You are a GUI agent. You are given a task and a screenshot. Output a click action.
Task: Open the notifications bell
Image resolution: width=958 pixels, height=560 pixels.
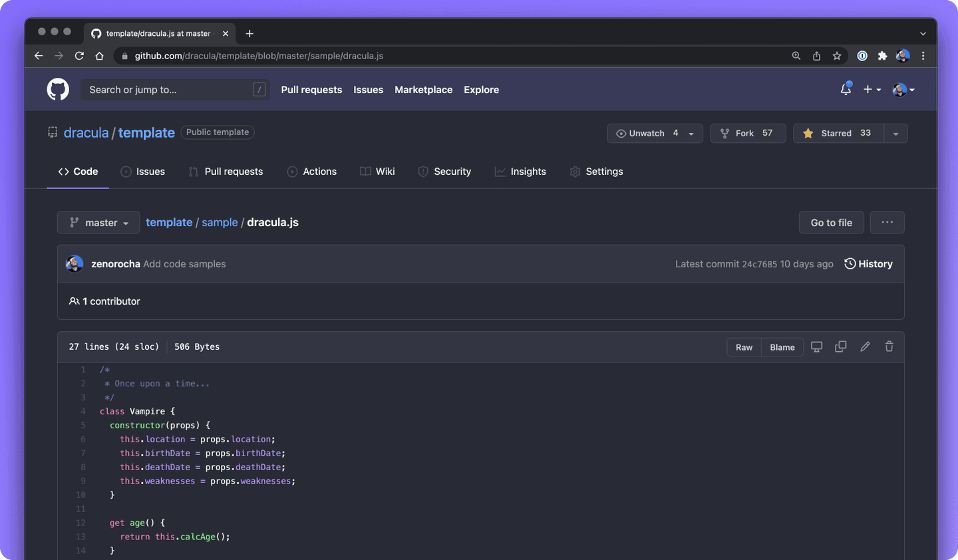coord(846,88)
